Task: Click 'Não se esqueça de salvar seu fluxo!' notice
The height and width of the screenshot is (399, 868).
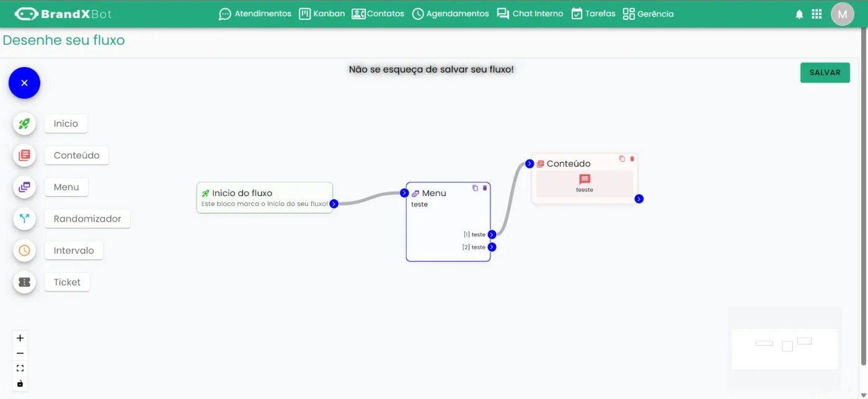Action: [432, 69]
